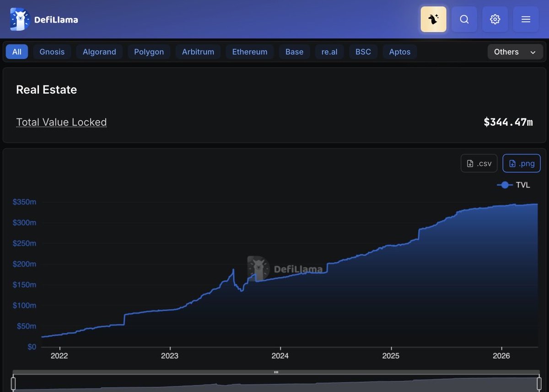Screen dimensions: 549x392
Task: Click the right range slider handle
Action: [538, 383]
